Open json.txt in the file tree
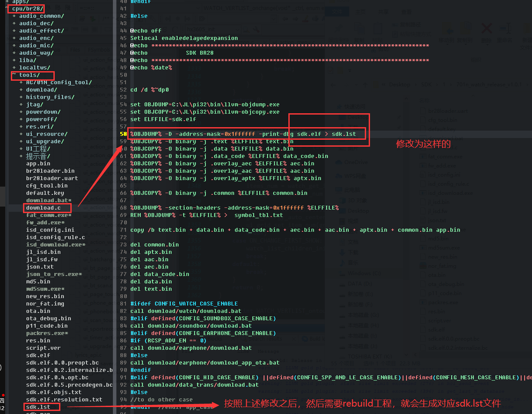This screenshot has width=532, height=414. pyautogui.click(x=40, y=267)
